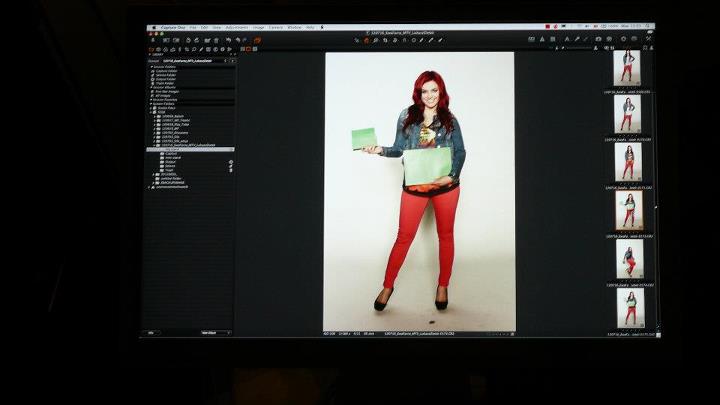Select Five Star Images album
The image size is (720, 405).
click(x=167, y=91)
